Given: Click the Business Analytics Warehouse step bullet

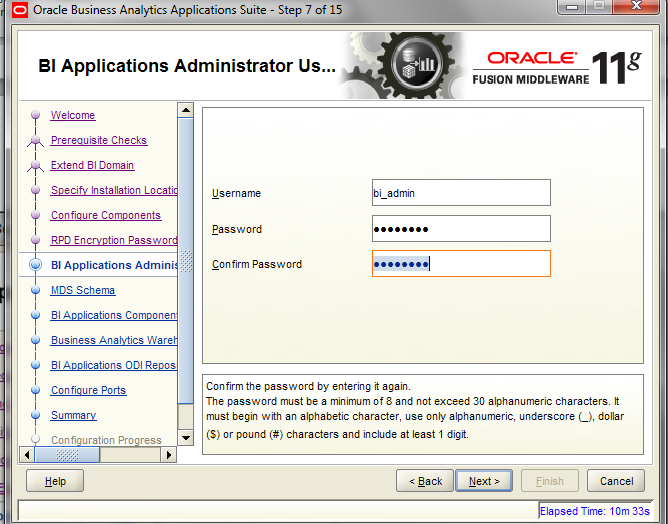Looking at the screenshot, I should point(36,340).
